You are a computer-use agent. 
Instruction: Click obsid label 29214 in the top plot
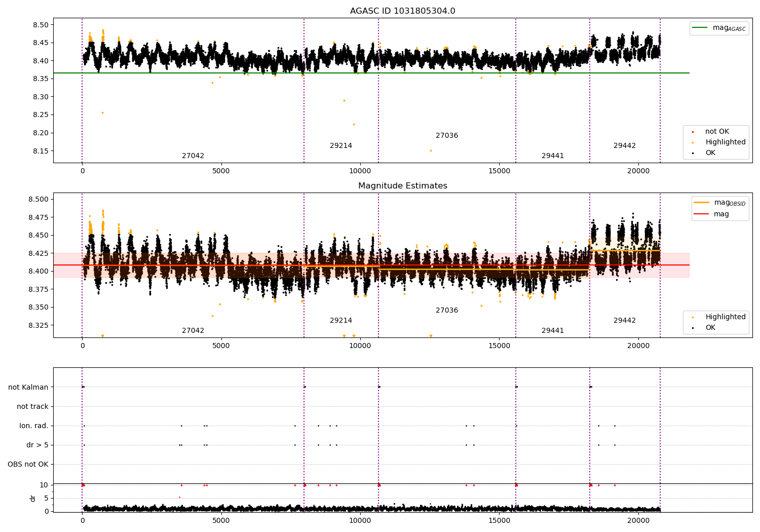click(x=341, y=146)
